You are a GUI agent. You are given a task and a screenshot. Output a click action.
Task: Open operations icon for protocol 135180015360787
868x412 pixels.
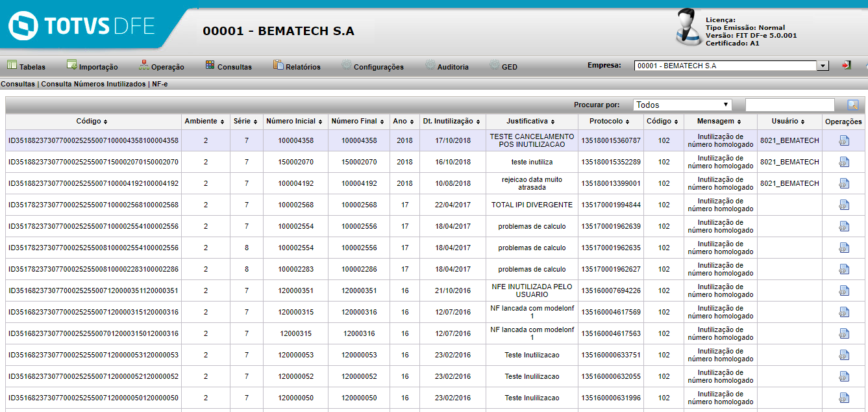pos(843,141)
